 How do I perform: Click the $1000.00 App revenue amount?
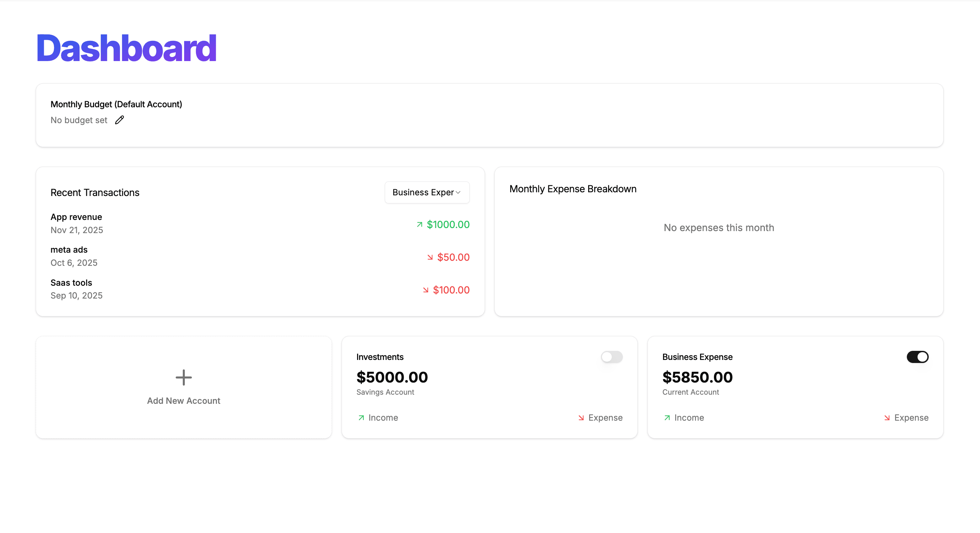448,224
